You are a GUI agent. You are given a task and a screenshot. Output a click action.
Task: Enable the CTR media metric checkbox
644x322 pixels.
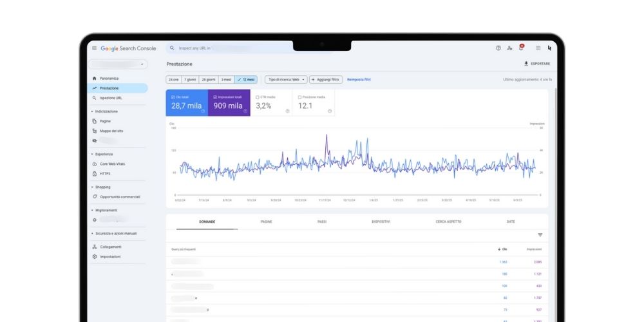pyautogui.click(x=258, y=97)
